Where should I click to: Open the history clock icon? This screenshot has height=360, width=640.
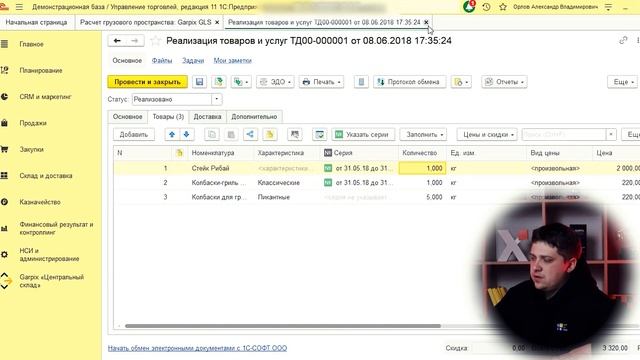[x=486, y=7]
